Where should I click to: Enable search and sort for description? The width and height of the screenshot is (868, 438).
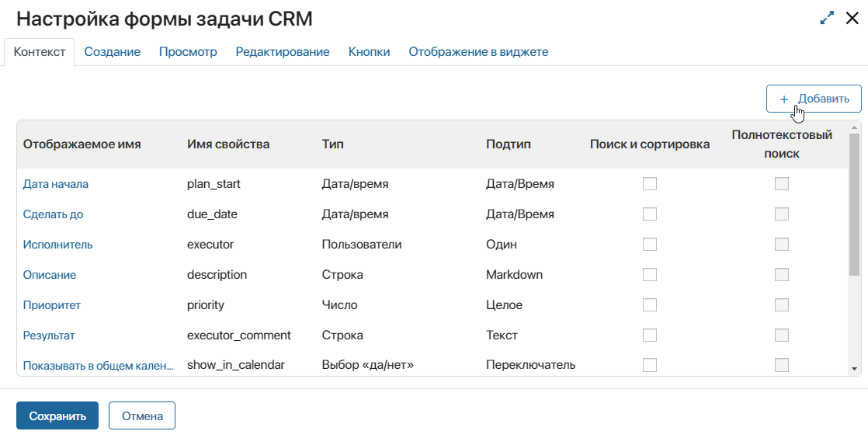(650, 275)
